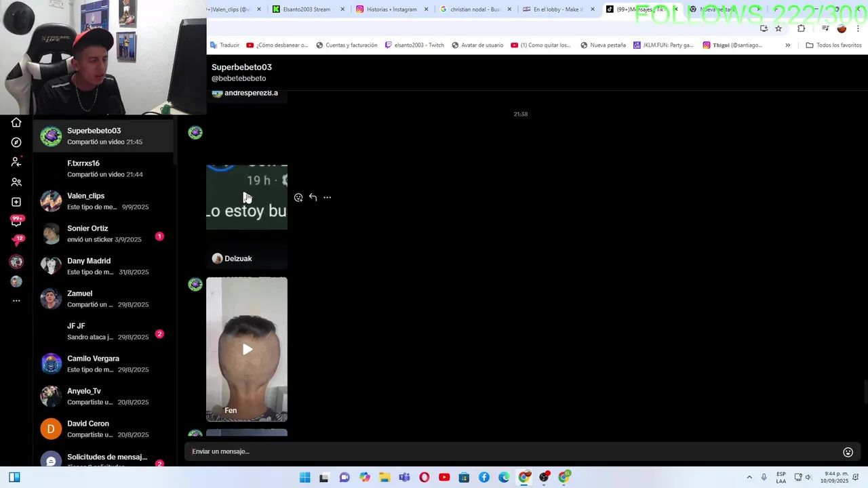
Task: Open the Chrome profile avatar
Action: (842, 28)
